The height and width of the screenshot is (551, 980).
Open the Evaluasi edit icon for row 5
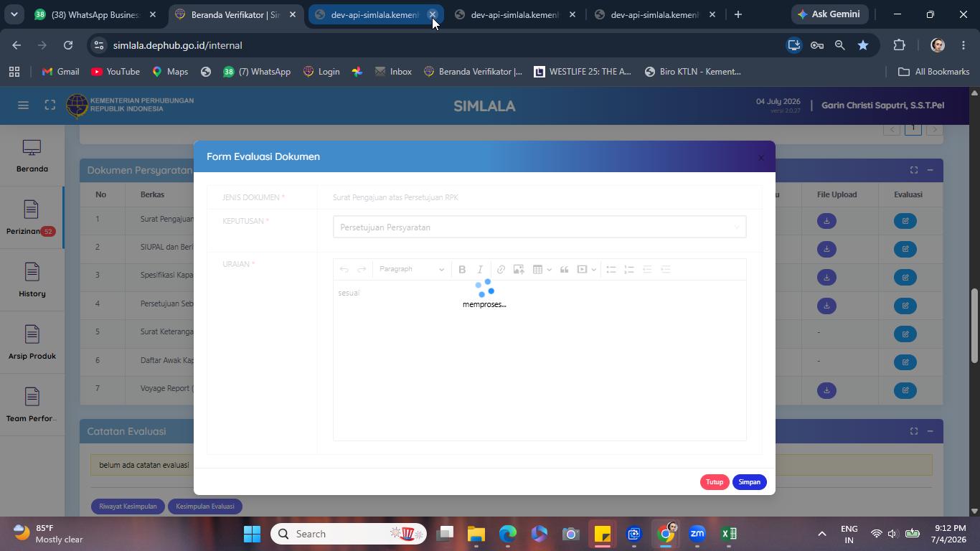pyautogui.click(x=905, y=334)
